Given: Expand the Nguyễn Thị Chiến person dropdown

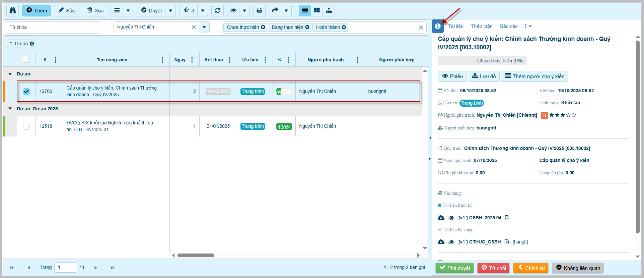Looking at the screenshot, I should click(x=204, y=27).
